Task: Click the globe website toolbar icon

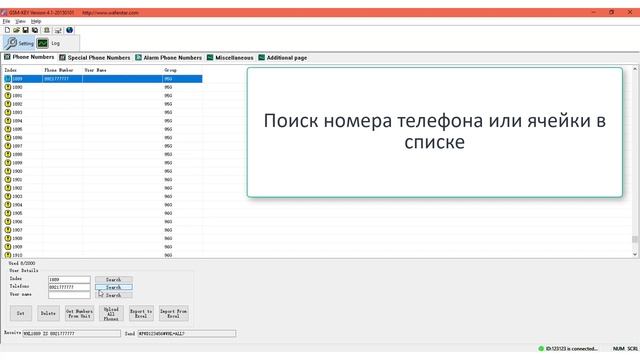Action: coord(70,30)
